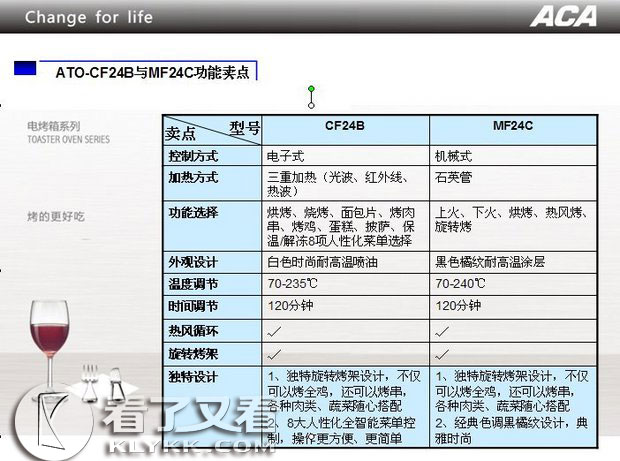Click the CF24B checkmark in 热风循环 row
This screenshot has width=620, height=461.
coord(274,331)
